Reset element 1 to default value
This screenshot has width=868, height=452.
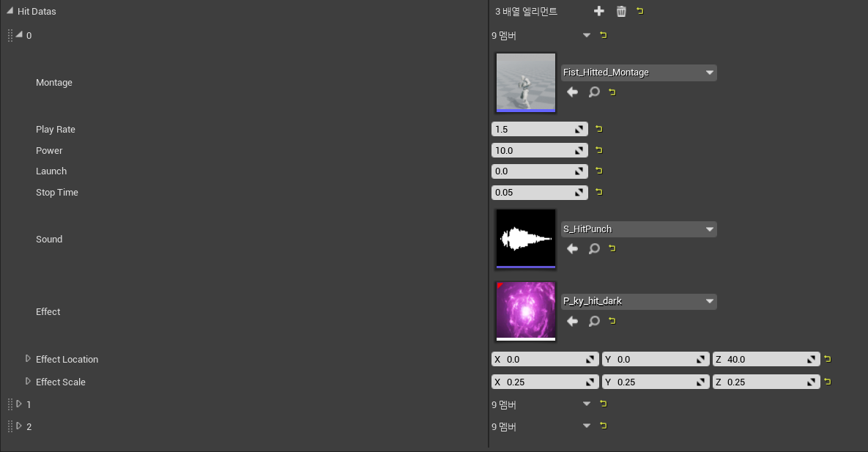pyautogui.click(x=604, y=404)
